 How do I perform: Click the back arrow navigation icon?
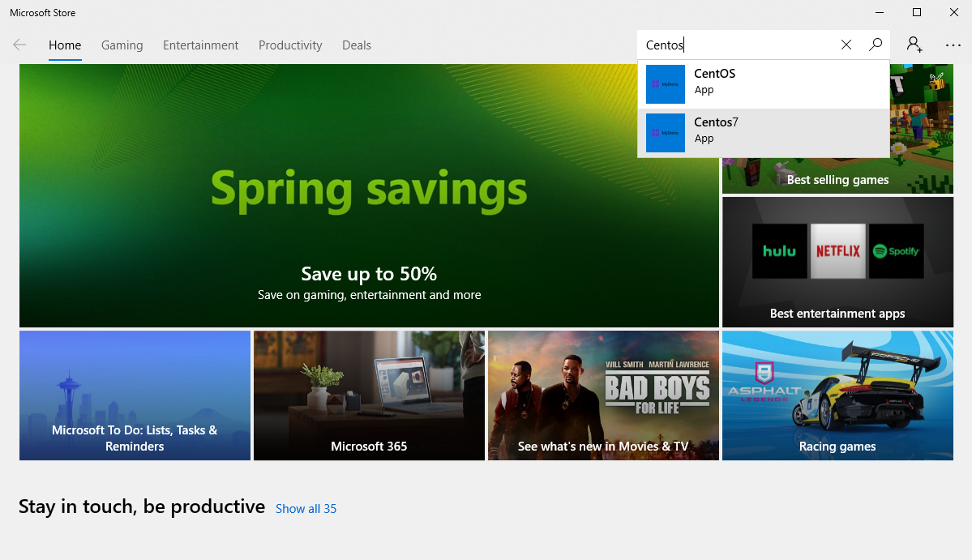tap(19, 45)
